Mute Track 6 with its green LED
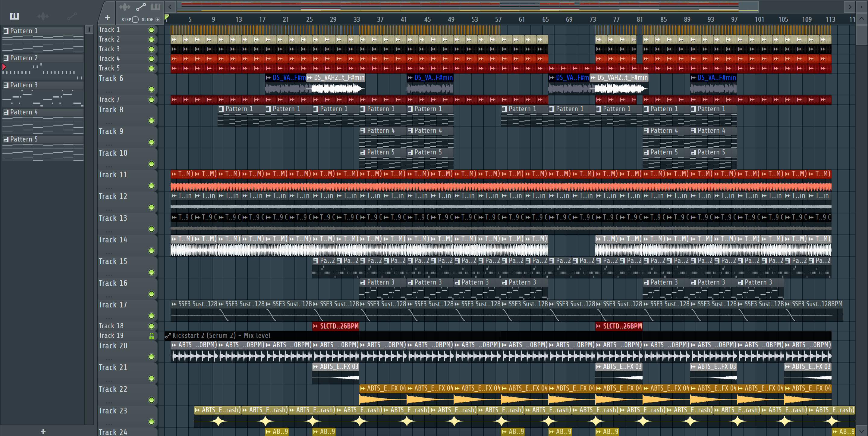 pyautogui.click(x=152, y=89)
